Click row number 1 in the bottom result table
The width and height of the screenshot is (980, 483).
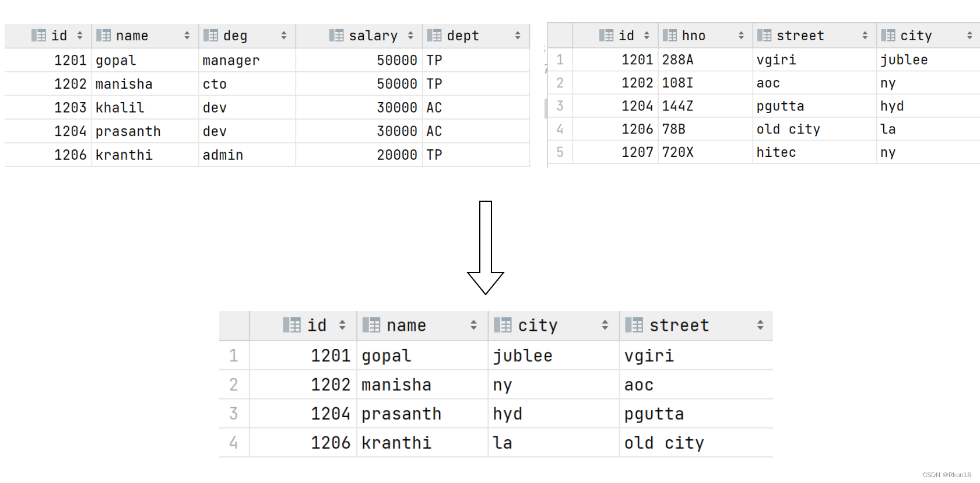pyautogui.click(x=234, y=355)
